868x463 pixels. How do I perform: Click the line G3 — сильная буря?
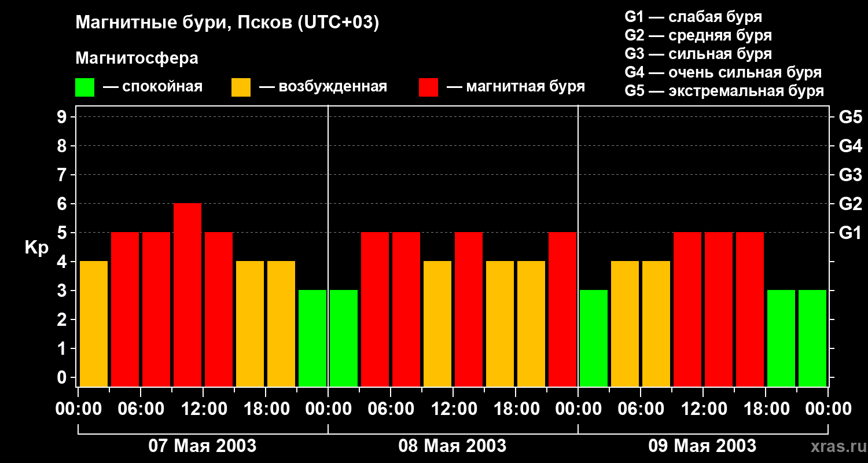698,54
